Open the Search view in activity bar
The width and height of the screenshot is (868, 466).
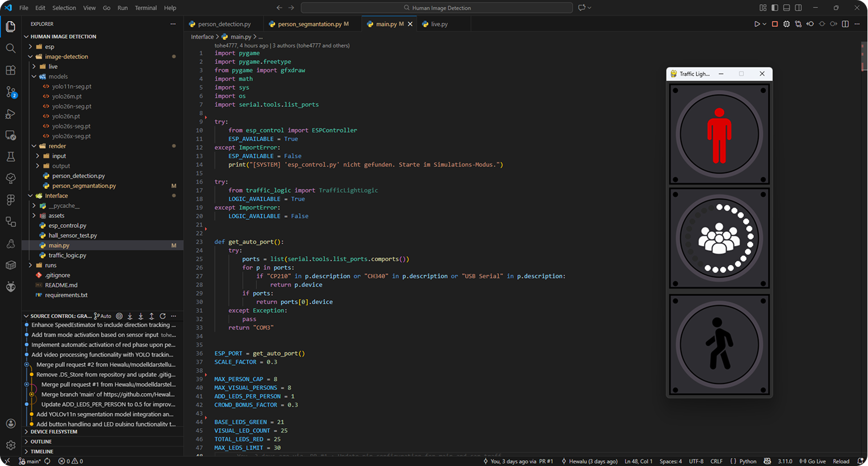pos(10,48)
